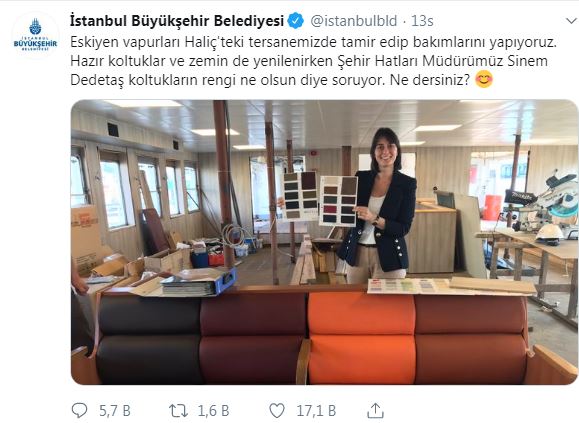Click the fabric swatch cards held up
This screenshot has width=579, height=423.
(320, 199)
